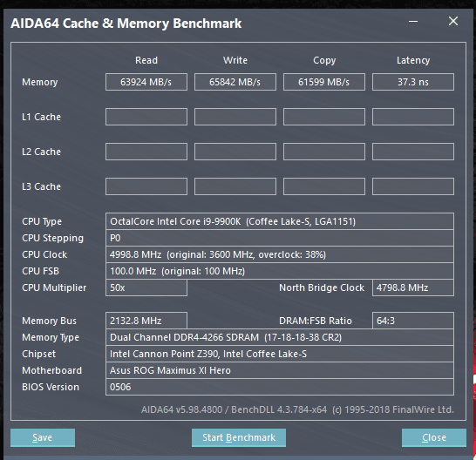Click the North Bridge Clock value
Screen dimensions: 476x460
(x=413, y=287)
